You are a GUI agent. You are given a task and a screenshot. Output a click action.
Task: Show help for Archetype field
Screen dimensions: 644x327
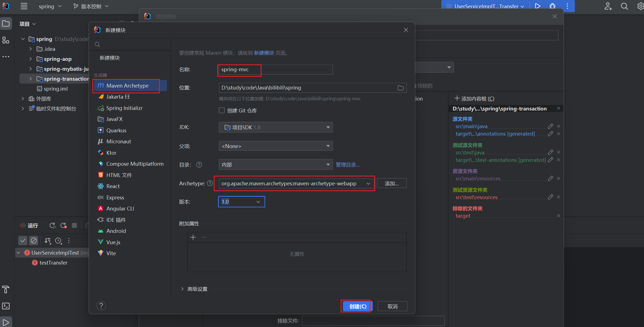[210, 183]
